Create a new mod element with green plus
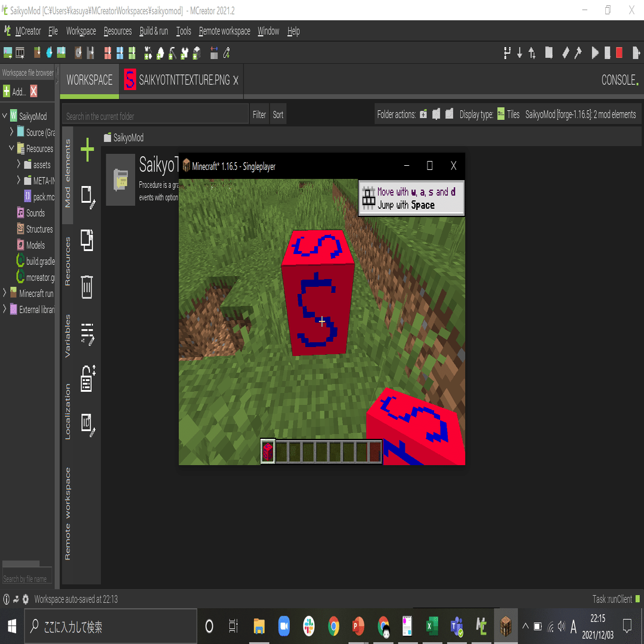The width and height of the screenshot is (644, 644). tap(88, 149)
